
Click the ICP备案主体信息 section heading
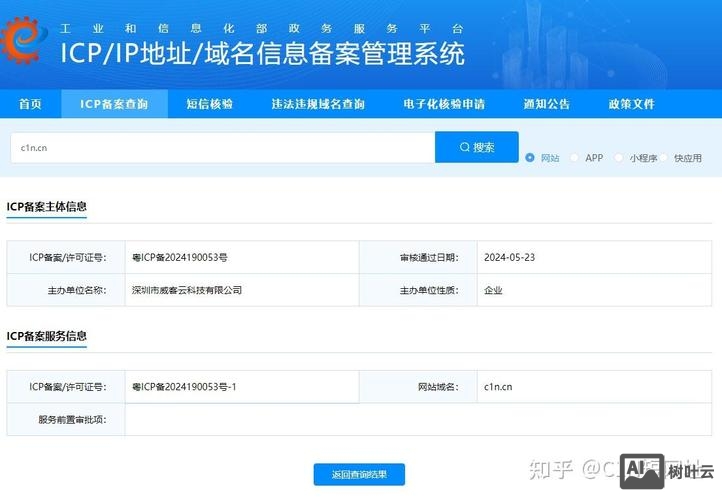pos(47,207)
